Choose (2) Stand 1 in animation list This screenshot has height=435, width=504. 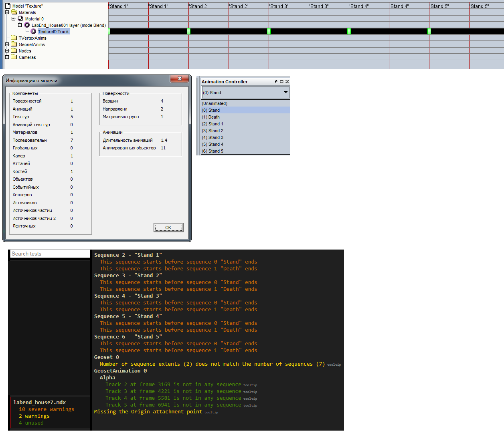point(245,124)
